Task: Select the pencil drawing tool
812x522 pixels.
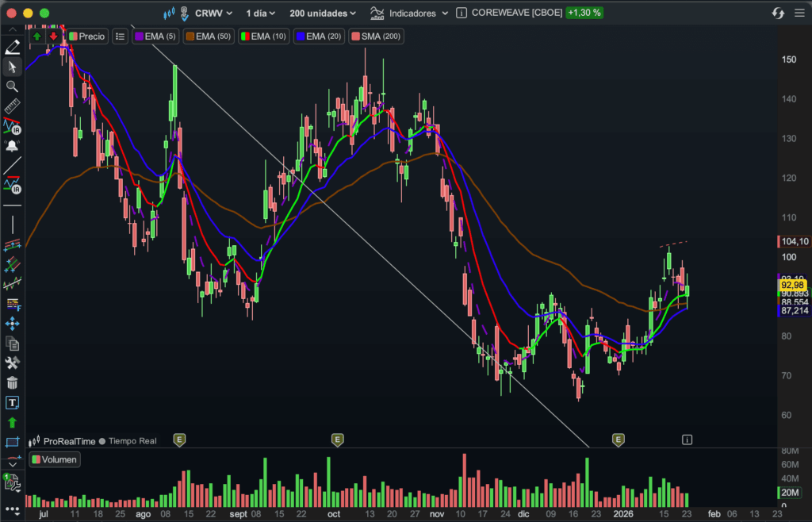Action: click(12, 48)
